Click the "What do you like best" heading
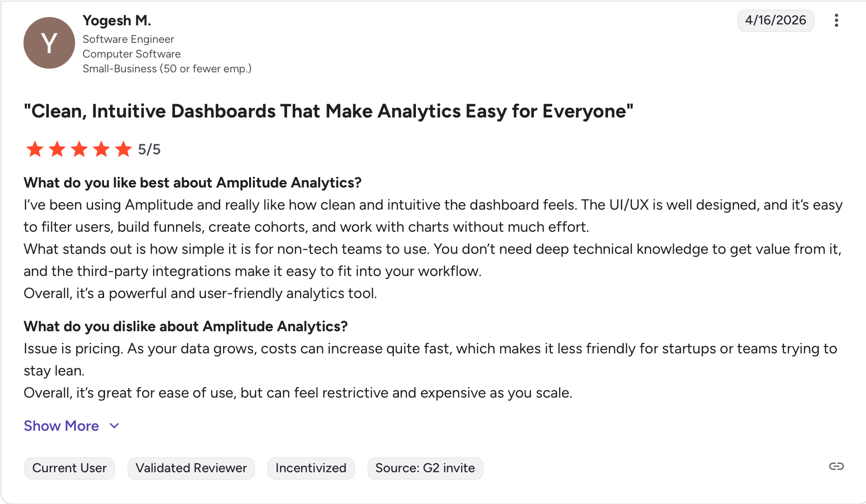Screen dimensions: 866x504 193,182
